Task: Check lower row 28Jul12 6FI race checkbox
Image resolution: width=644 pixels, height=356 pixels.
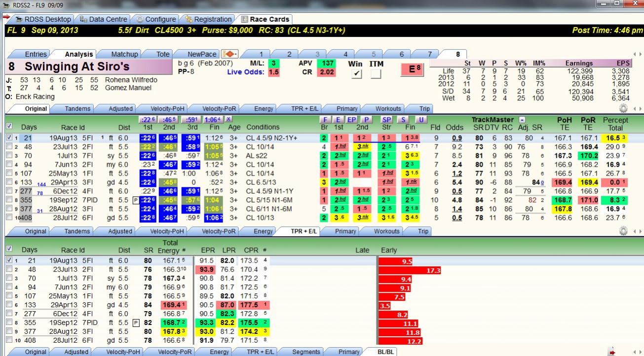Action: [x=9, y=340]
